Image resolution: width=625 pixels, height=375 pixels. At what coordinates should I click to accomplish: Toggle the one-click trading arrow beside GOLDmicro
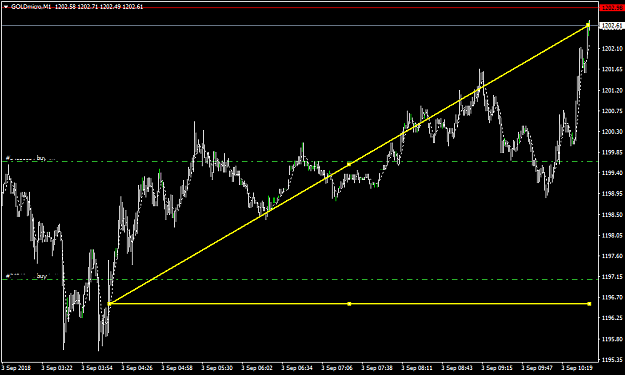[x=6, y=7]
